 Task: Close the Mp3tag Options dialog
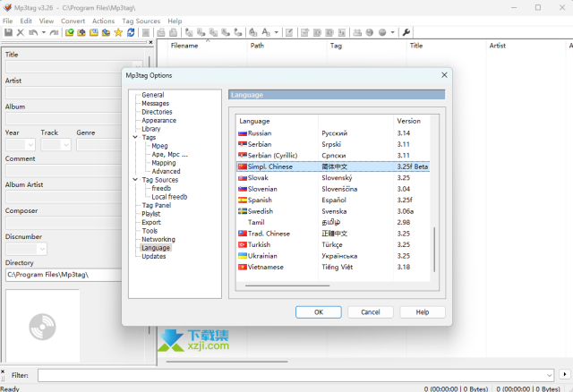[444, 75]
